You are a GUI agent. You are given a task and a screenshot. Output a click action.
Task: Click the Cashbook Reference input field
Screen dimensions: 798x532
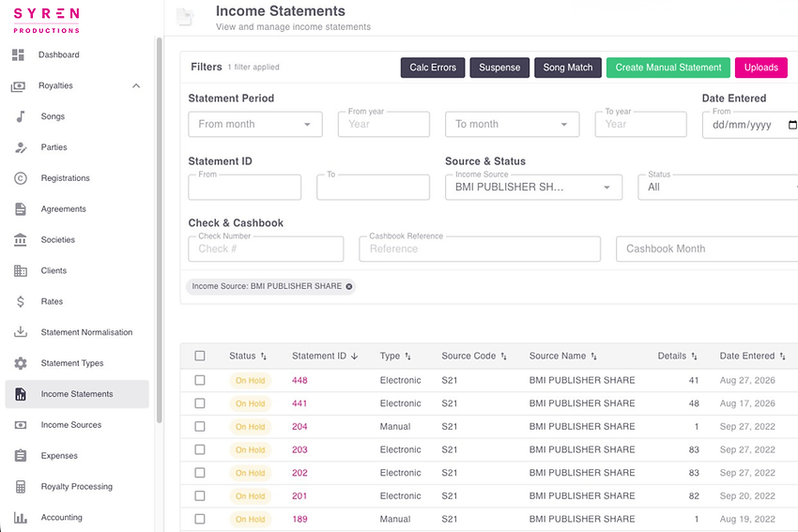click(x=480, y=250)
